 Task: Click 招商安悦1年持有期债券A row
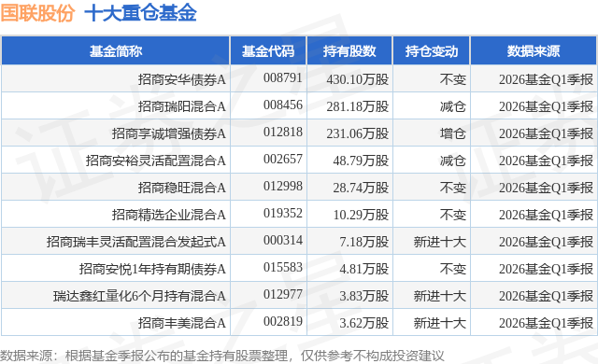[x=299, y=269]
